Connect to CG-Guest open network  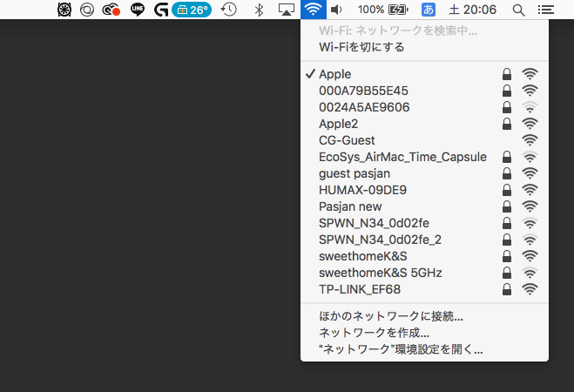[x=347, y=140]
